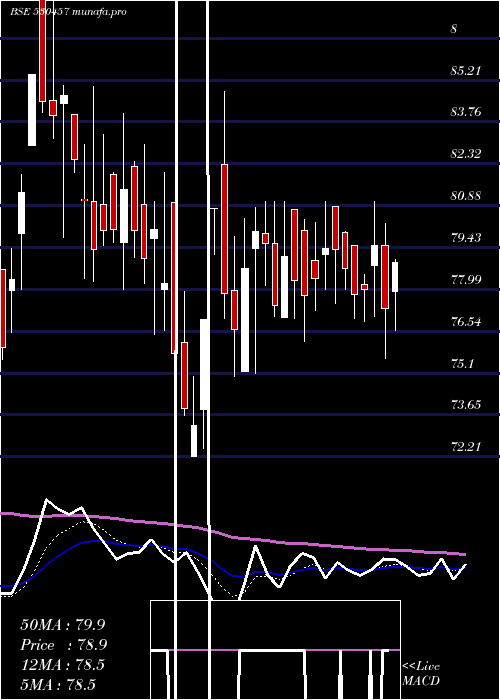This screenshot has height=700, width=500.
Task: Click the 80.88 price level label
Action: click(466, 196)
